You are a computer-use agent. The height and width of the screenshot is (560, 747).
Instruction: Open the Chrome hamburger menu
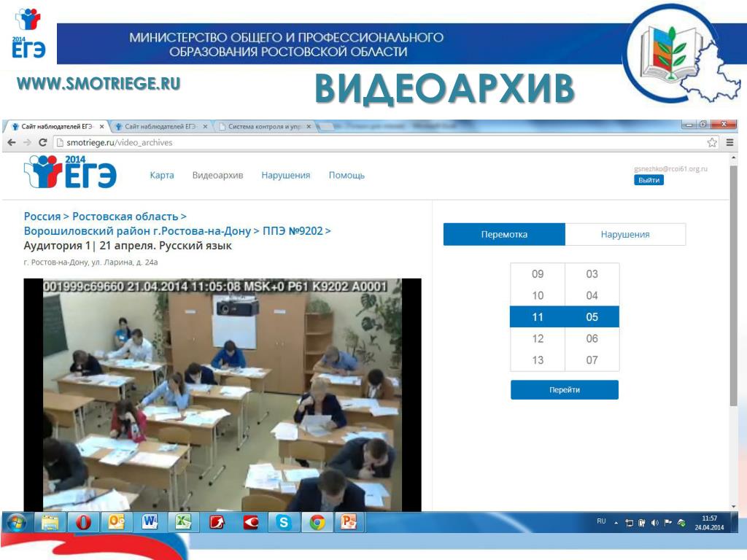coord(729,142)
